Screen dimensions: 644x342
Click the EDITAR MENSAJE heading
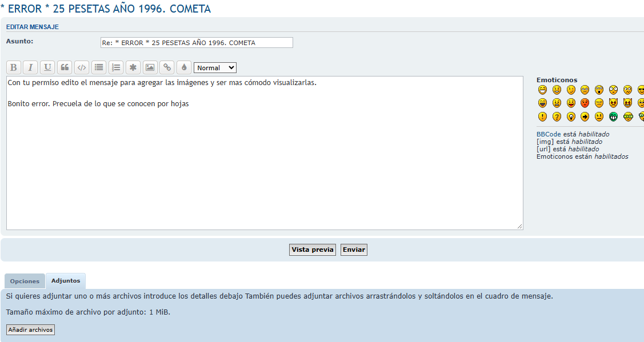33,27
